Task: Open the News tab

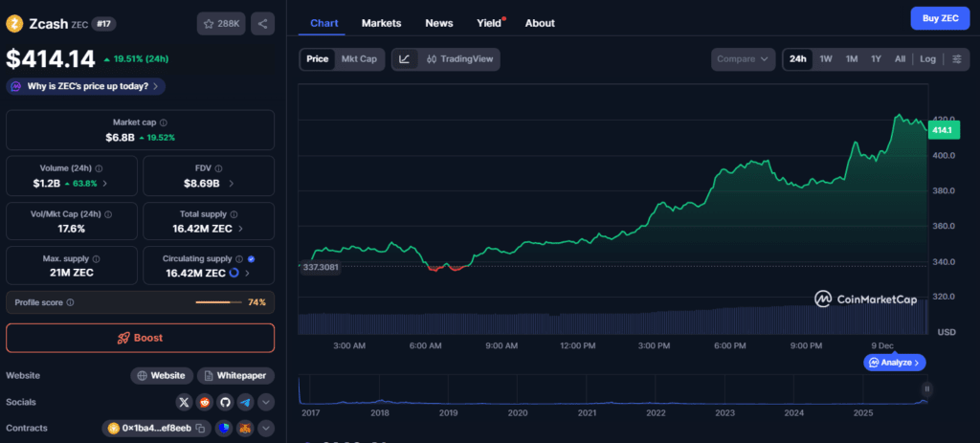Action: click(x=439, y=23)
